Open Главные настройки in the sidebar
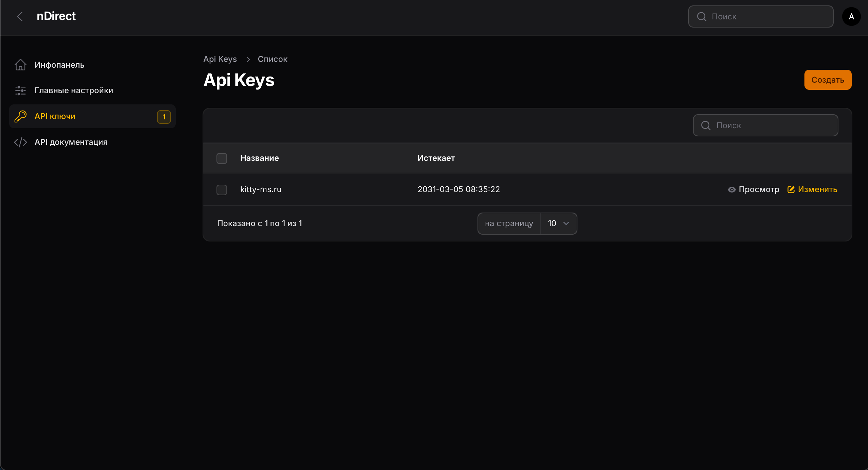Screen dimensions: 868x470 74,90
